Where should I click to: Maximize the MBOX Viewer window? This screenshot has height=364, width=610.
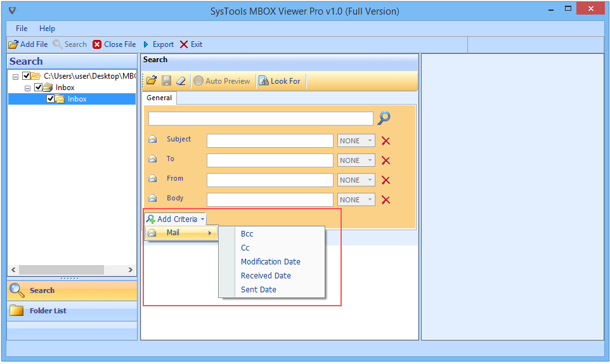click(x=568, y=8)
